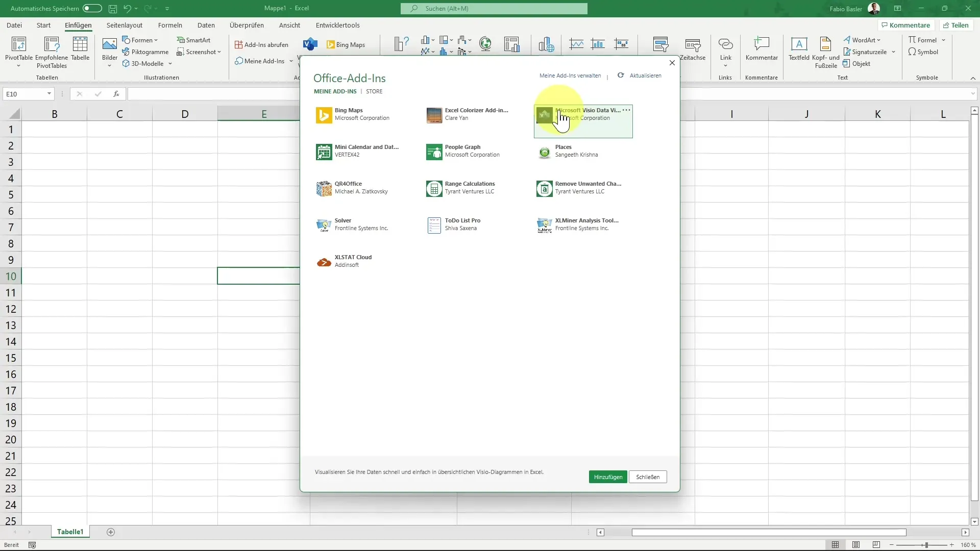This screenshot has height=551, width=980.
Task: Open Meine Add-Ins verwalten link
Action: [x=570, y=76]
